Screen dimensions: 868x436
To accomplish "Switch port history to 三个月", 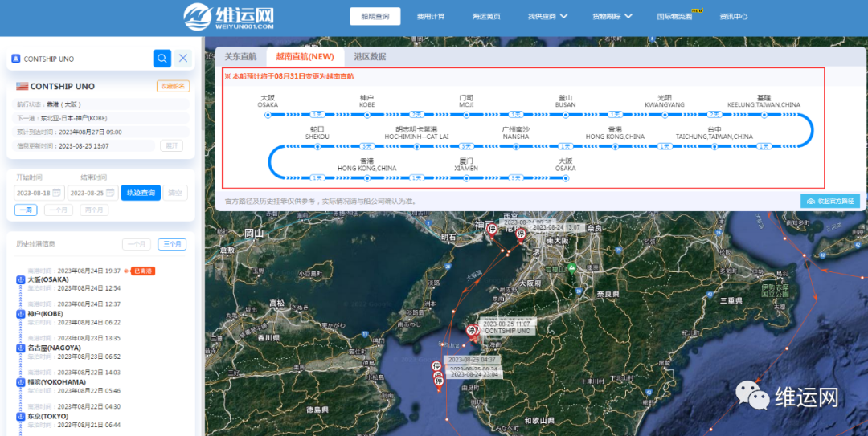I will (172, 244).
